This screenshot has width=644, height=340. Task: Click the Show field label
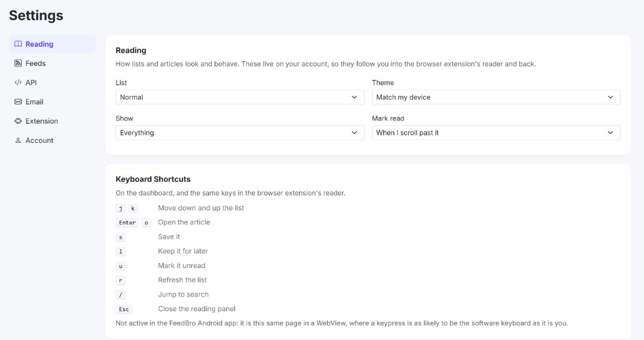[125, 118]
